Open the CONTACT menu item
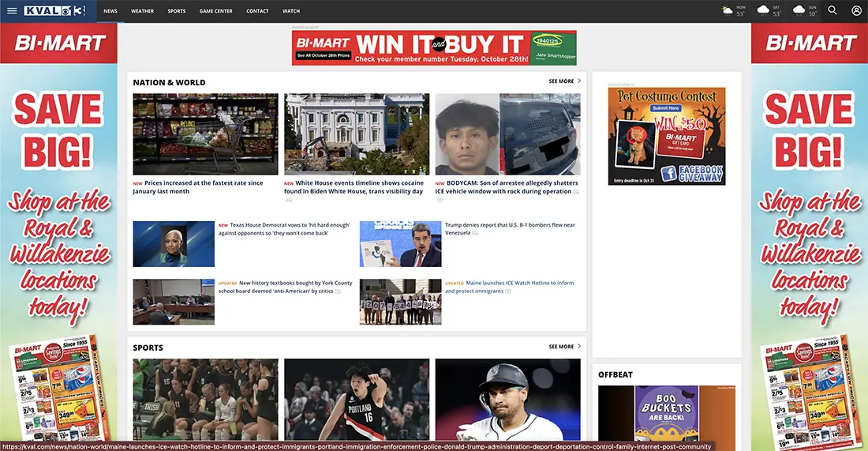 [257, 11]
